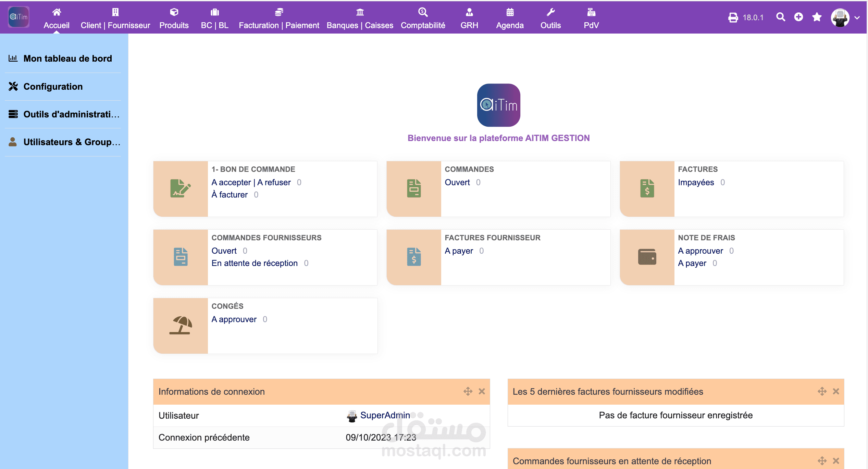Open Congés A approuver link
The image size is (868, 469).
point(234,319)
